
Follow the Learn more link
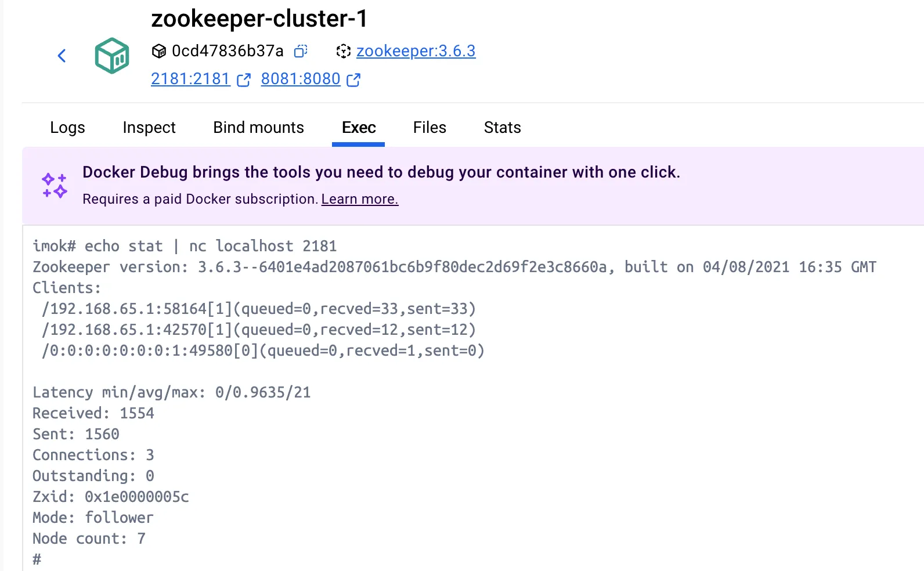(360, 199)
